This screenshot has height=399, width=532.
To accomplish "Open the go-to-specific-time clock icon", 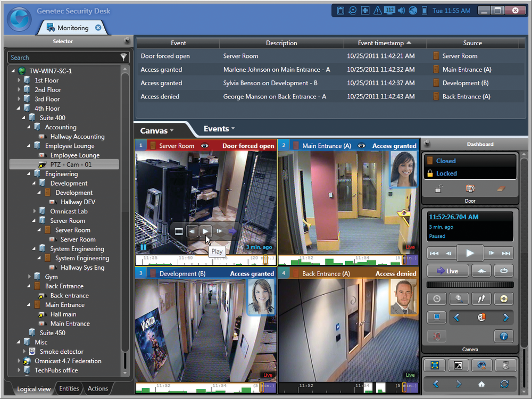I will pyautogui.click(x=436, y=298).
